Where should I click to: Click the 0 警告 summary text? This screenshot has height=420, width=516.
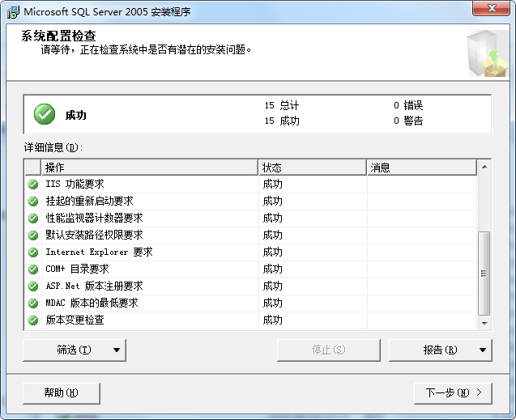408,121
